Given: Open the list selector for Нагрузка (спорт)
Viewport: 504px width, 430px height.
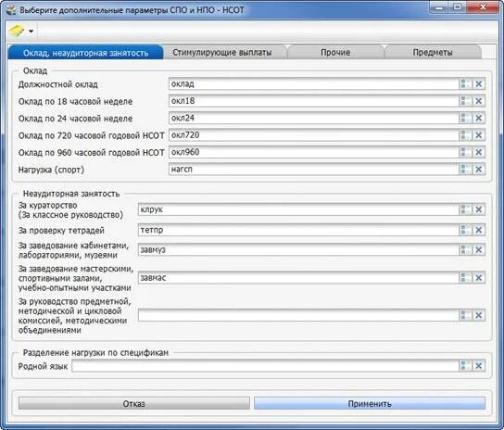Looking at the screenshot, I should point(465,170).
